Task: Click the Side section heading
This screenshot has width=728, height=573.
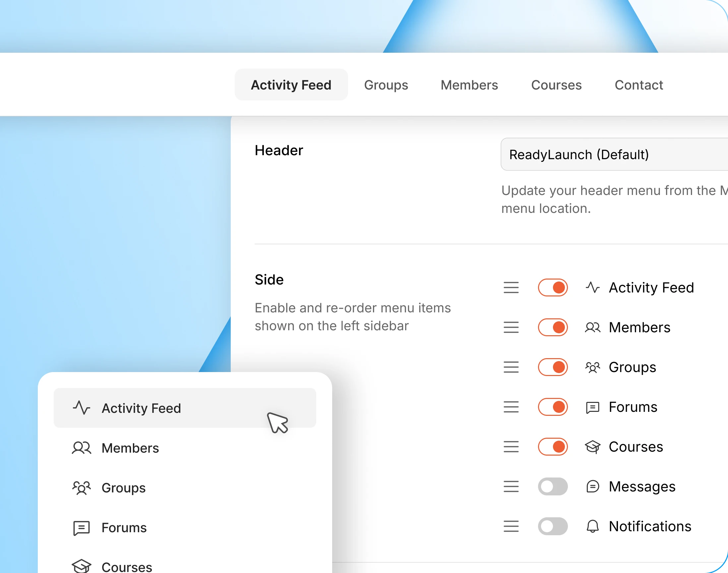Action: coord(269,280)
